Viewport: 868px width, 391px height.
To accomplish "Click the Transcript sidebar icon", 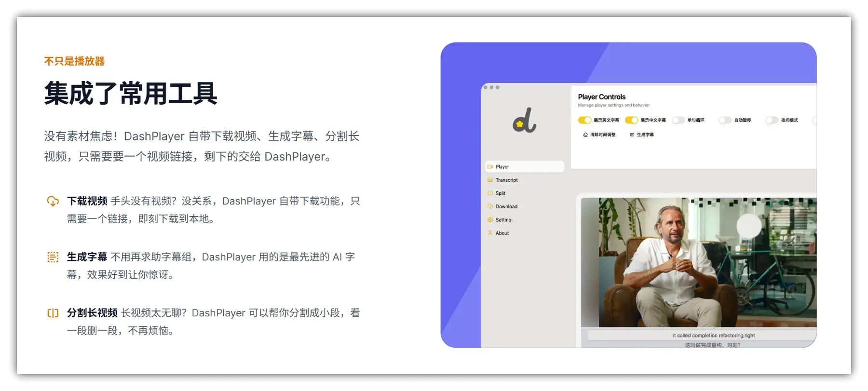I will point(490,180).
